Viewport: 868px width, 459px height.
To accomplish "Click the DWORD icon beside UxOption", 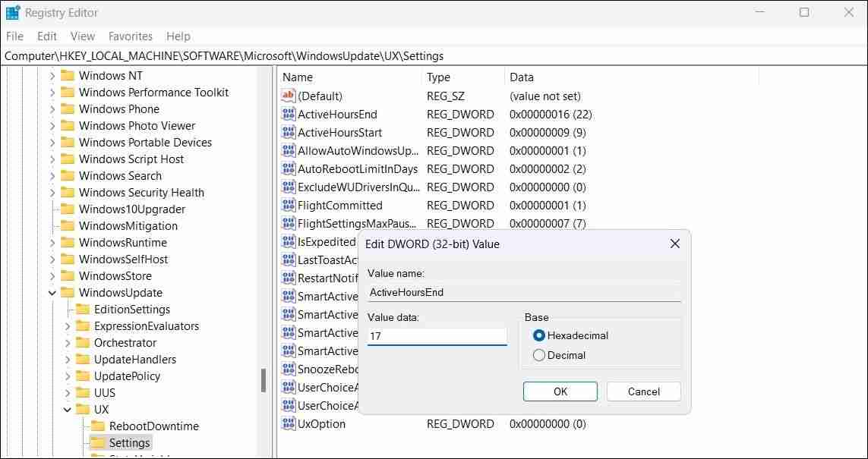I will pyautogui.click(x=289, y=424).
